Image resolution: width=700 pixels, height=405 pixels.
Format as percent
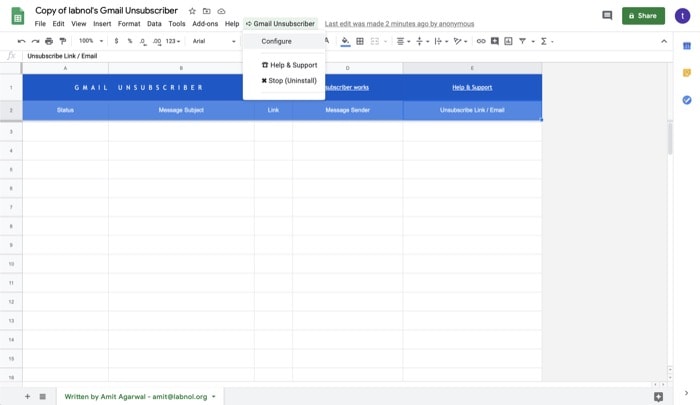(130, 41)
